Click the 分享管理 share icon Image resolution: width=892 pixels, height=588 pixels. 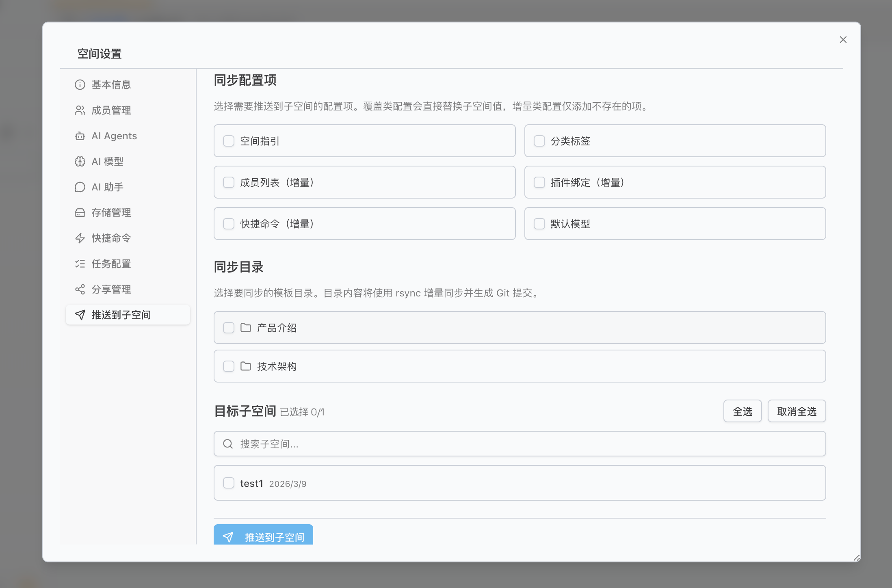[80, 289]
